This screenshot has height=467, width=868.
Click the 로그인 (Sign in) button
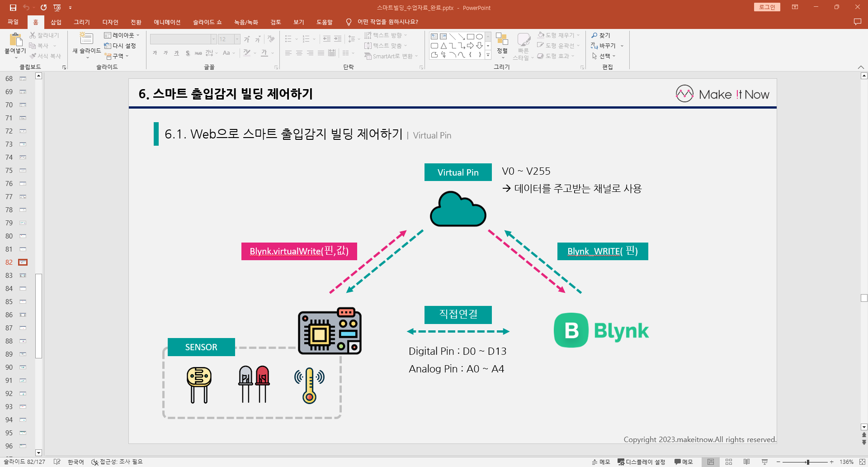[767, 7]
